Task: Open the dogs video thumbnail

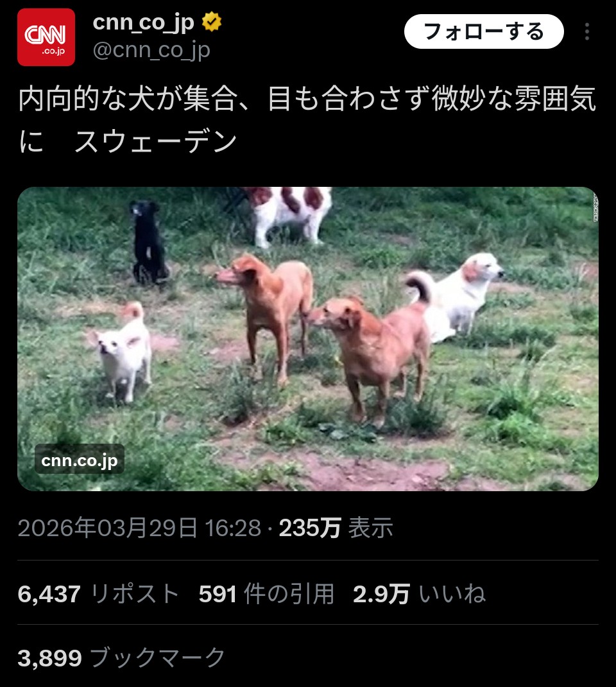Action: 308,338
